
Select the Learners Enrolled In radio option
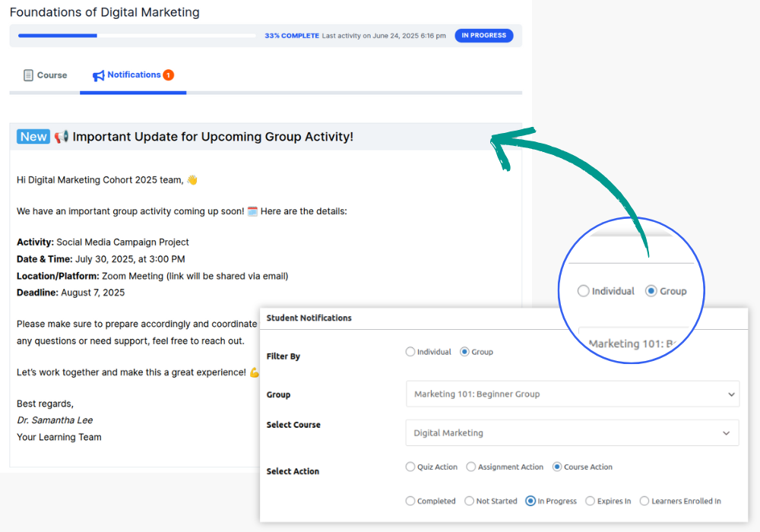tap(644, 501)
